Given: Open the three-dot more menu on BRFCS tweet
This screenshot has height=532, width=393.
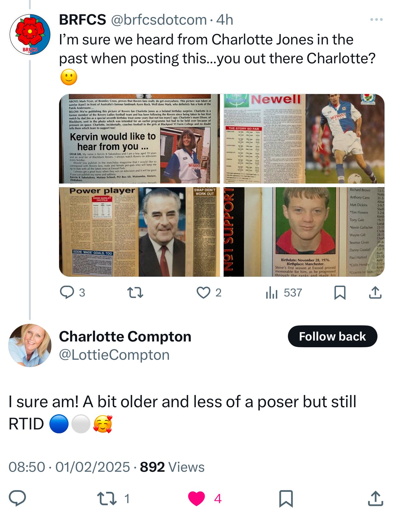Looking at the screenshot, I should (x=376, y=19).
